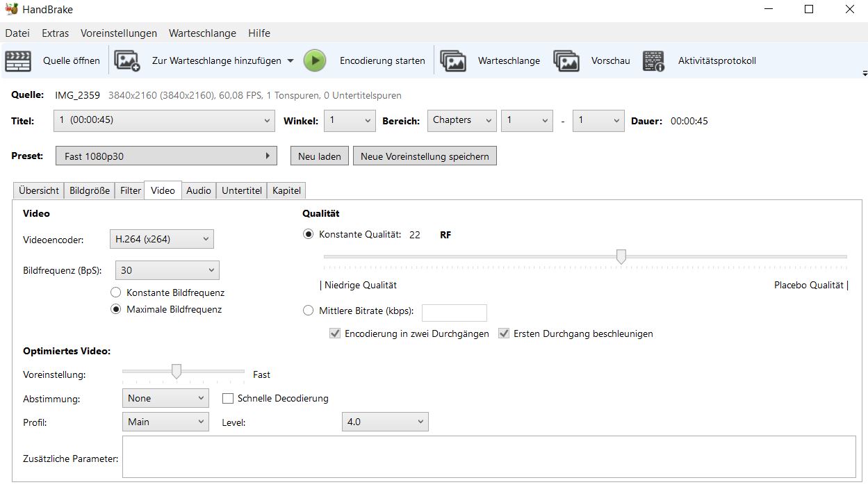Expand the toolbar overflow arrow
This screenshot has height=487, width=868.
tap(865, 73)
